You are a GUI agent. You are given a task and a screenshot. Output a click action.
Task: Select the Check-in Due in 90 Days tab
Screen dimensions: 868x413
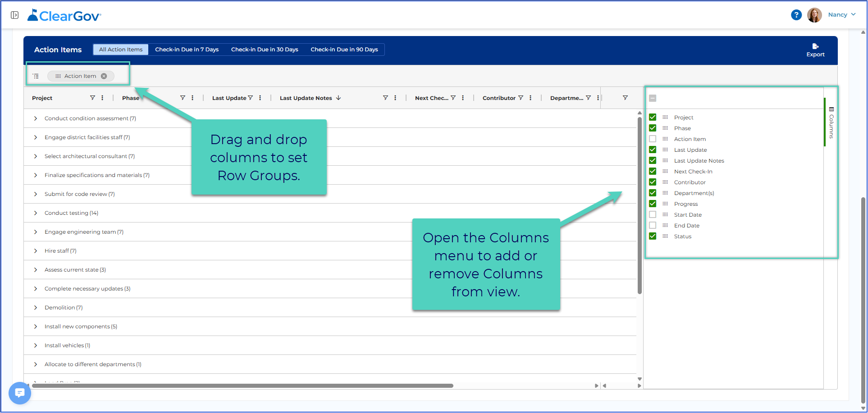[x=344, y=50]
